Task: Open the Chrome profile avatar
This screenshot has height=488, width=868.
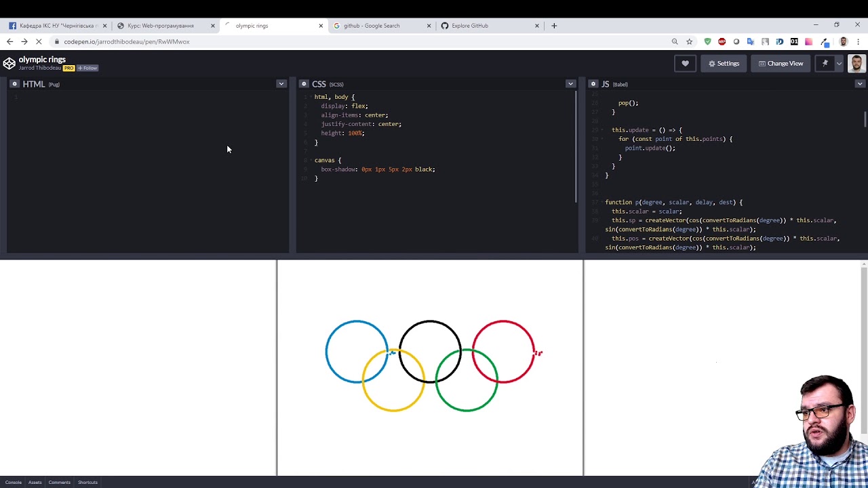Action: pos(843,41)
